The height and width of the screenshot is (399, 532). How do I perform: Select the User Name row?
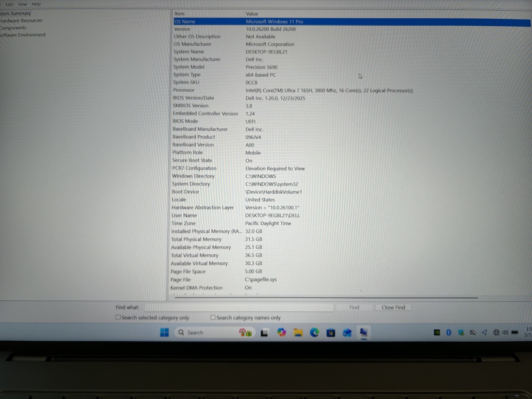(x=352, y=215)
